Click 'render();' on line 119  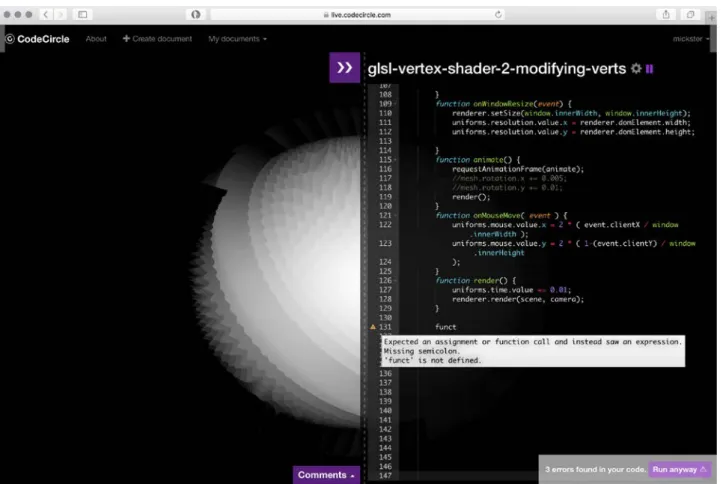click(471, 197)
